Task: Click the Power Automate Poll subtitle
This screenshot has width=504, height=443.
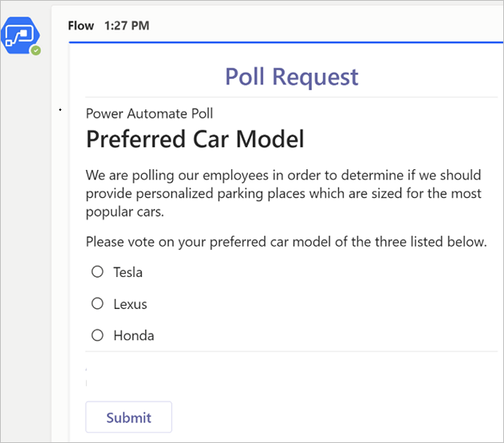Action: click(149, 114)
